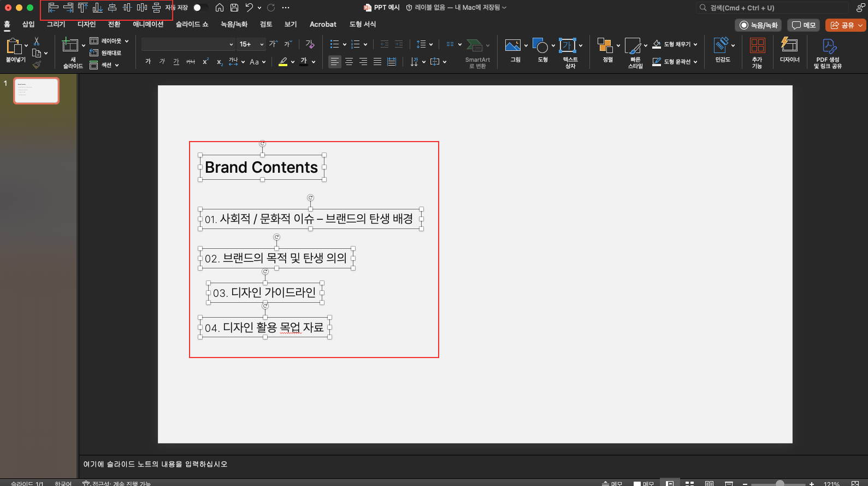Open the 삽입 ribbon tab
The image size is (868, 486).
click(28, 24)
